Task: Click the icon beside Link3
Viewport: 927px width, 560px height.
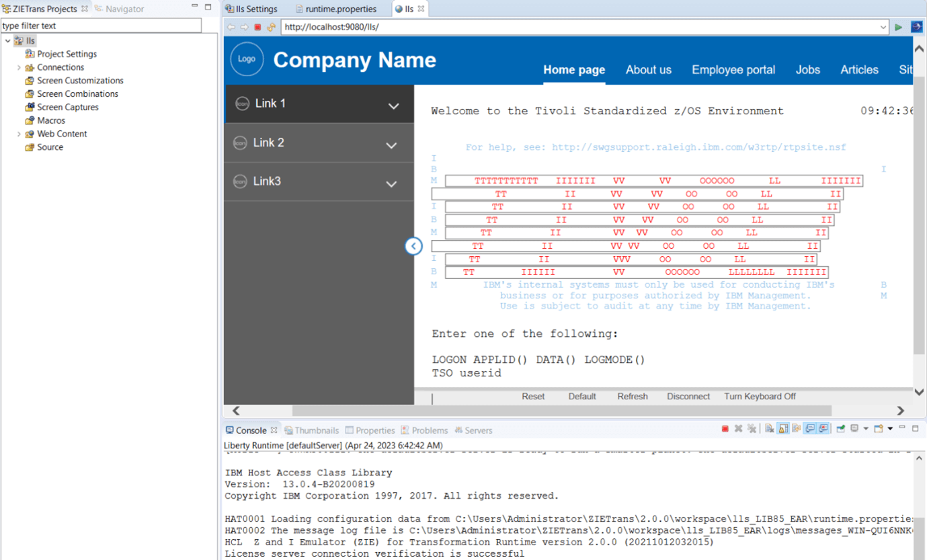Action: [240, 182]
